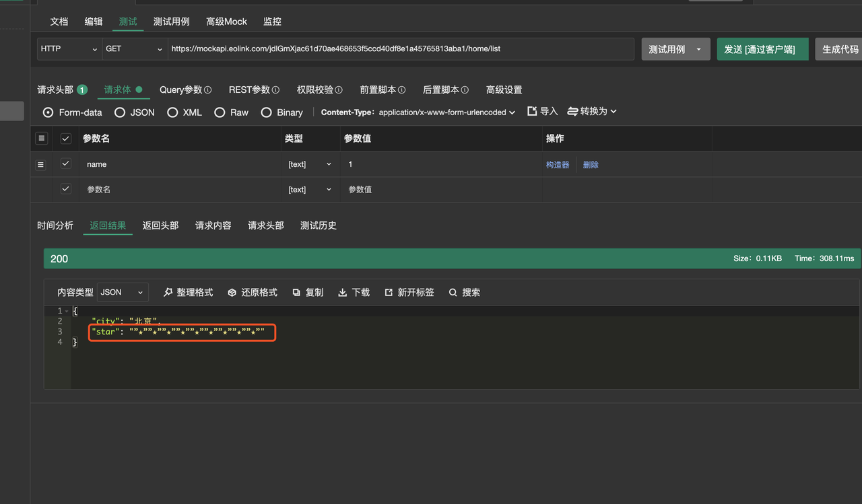Screen dimensions: 862x504
Task: Open the GET method dropdown
Action: point(135,49)
